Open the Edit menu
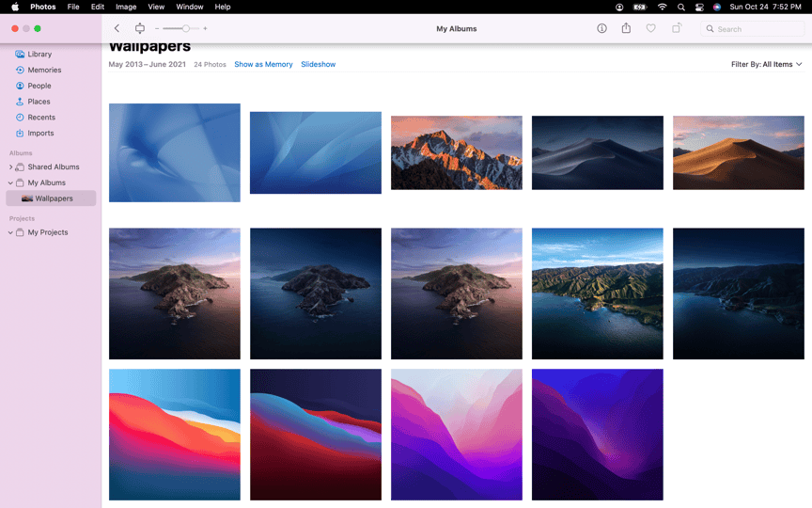This screenshot has width=812, height=508. tap(98, 7)
